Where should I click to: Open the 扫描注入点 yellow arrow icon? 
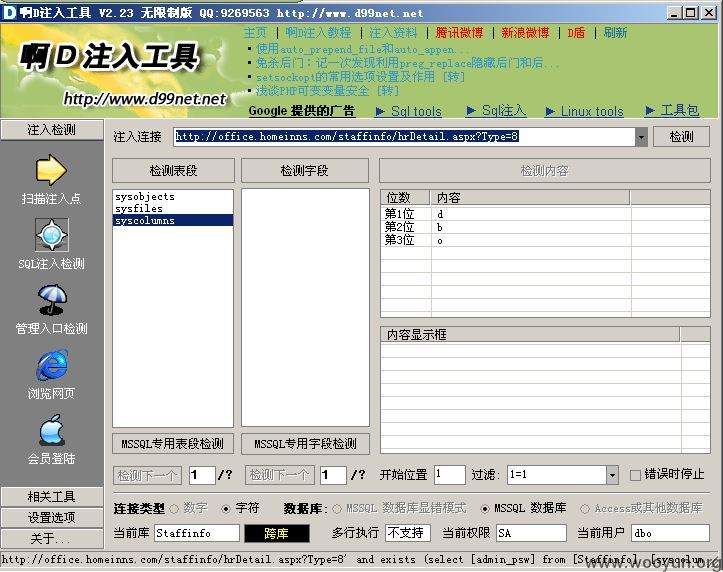51,170
